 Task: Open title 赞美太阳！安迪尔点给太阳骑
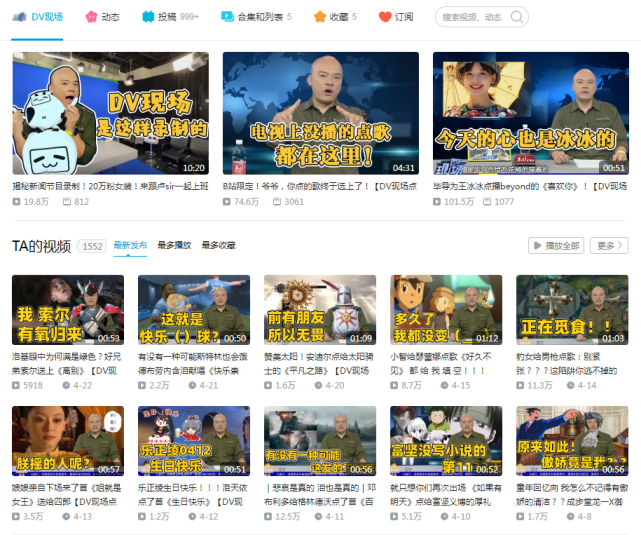click(x=319, y=364)
